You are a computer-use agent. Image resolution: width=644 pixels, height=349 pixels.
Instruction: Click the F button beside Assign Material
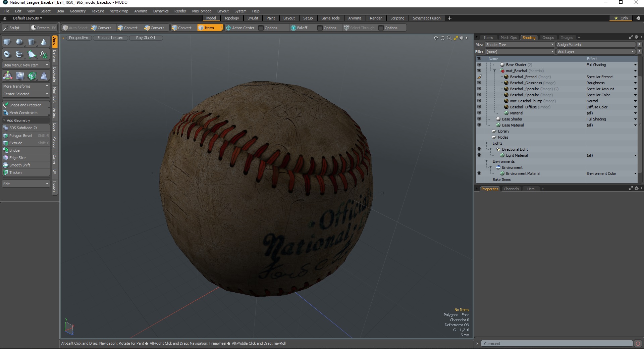(639, 45)
